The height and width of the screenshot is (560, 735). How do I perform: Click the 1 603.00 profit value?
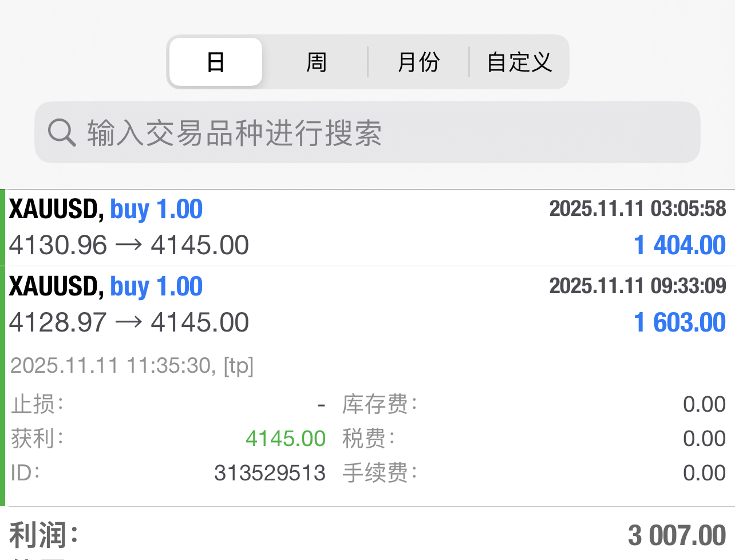[x=679, y=322]
